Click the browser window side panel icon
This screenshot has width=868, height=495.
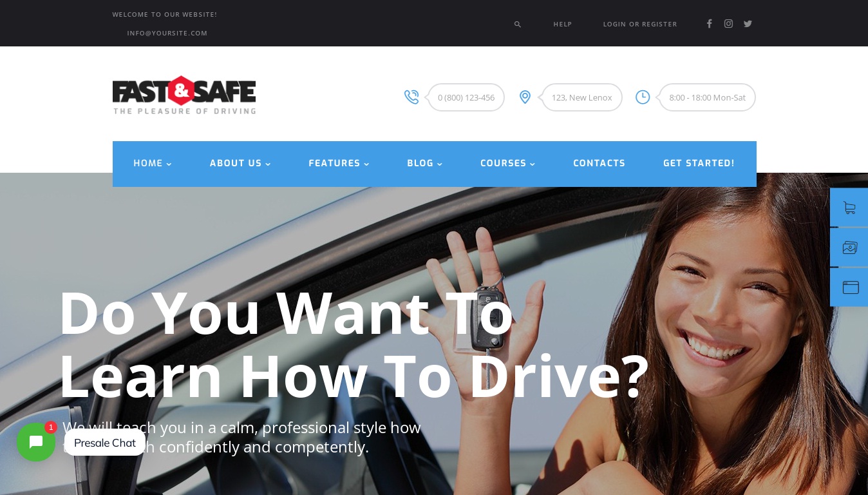[x=849, y=287]
